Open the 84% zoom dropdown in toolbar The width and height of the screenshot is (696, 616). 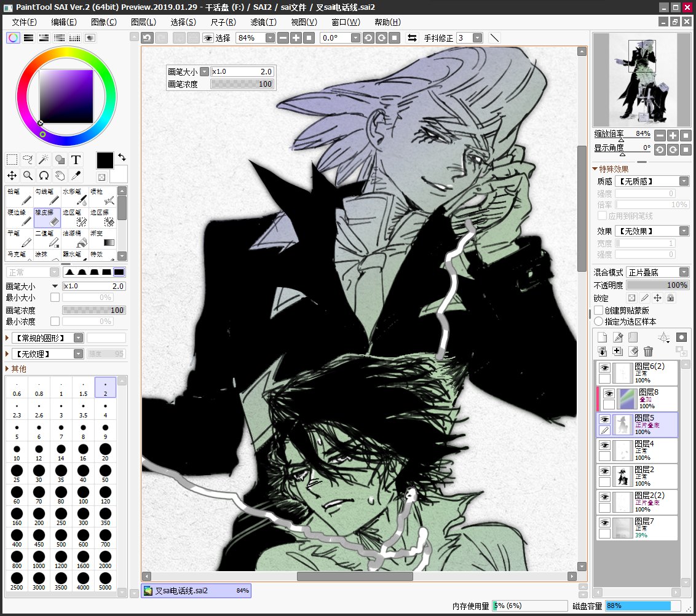pos(270,38)
